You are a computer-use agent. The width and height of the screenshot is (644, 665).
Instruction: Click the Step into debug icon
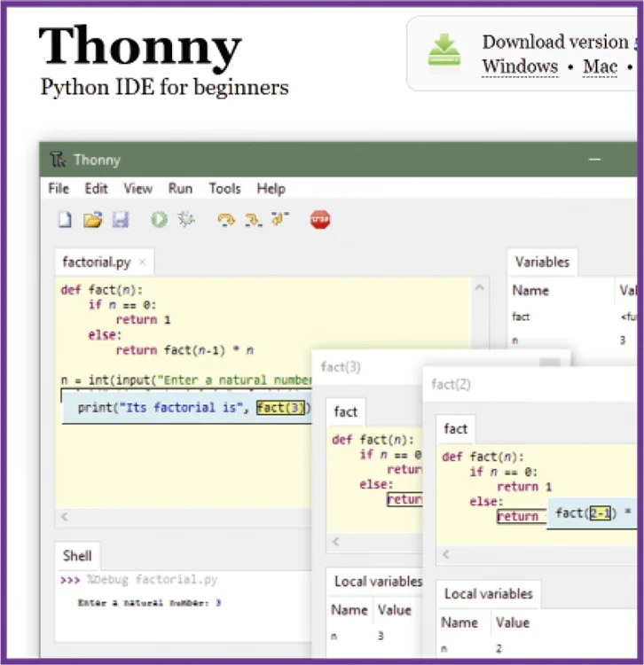point(254,220)
